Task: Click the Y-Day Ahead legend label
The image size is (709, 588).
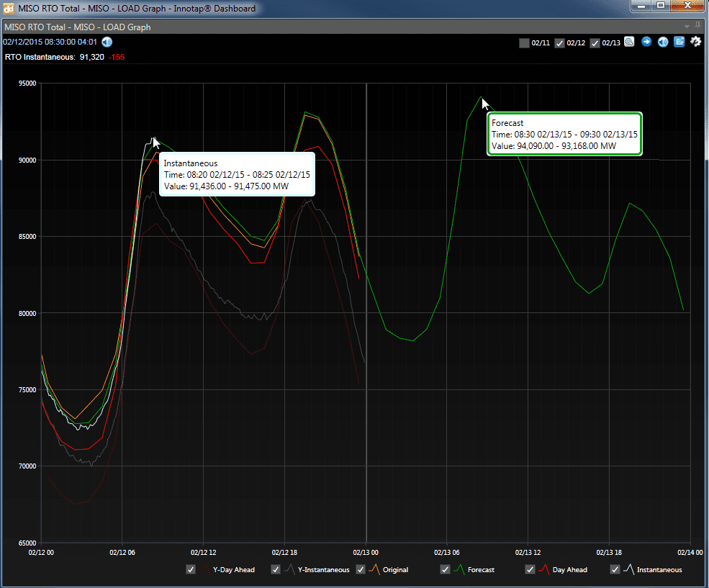Action: click(234, 570)
